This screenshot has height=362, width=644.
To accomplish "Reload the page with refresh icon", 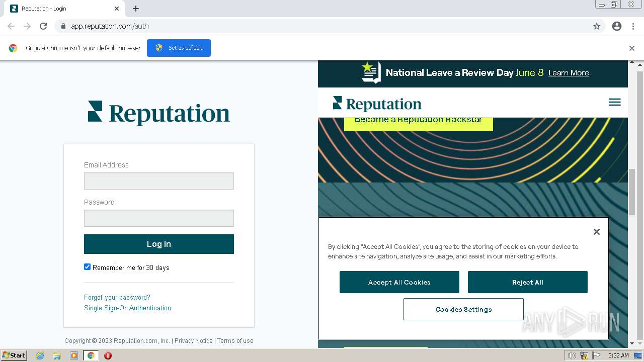I will pos(43,26).
